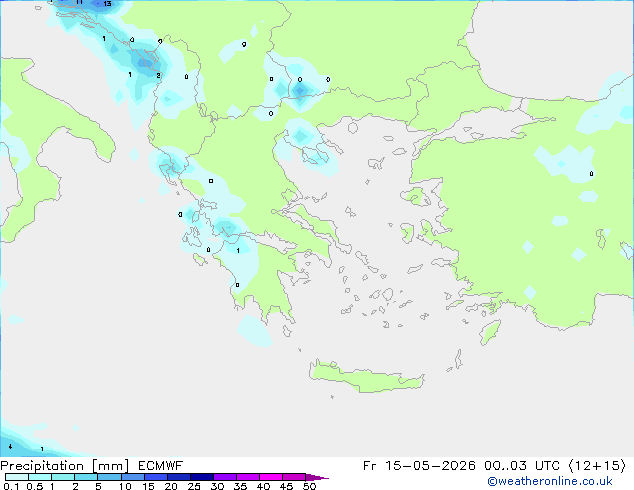Viewport: 634px width, 490px height.
Task: Pick the 15–20 mm legend color box
Action: click(155, 477)
